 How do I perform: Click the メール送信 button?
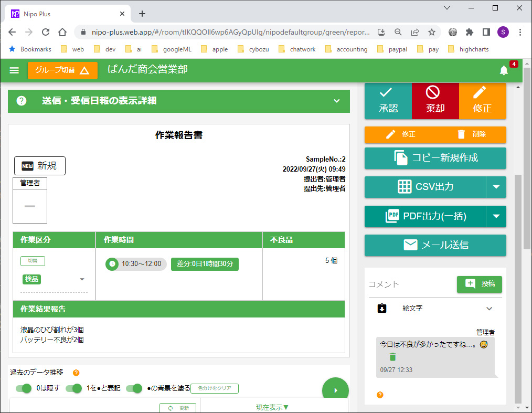[435, 245]
